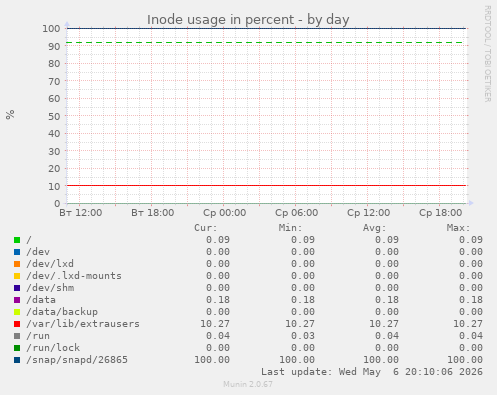Click the /data legend label
This screenshot has width=497, height=395.
coord(41,300)
